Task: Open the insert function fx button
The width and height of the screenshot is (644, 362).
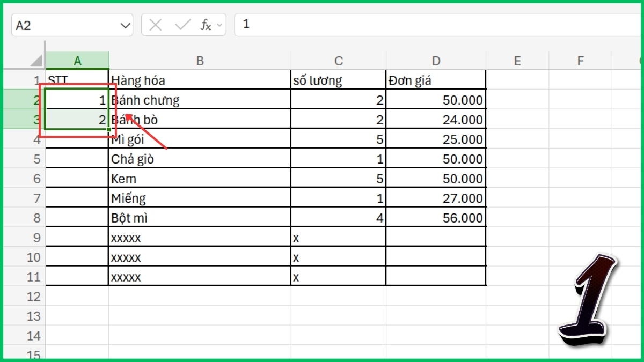Action: point(206,25)
